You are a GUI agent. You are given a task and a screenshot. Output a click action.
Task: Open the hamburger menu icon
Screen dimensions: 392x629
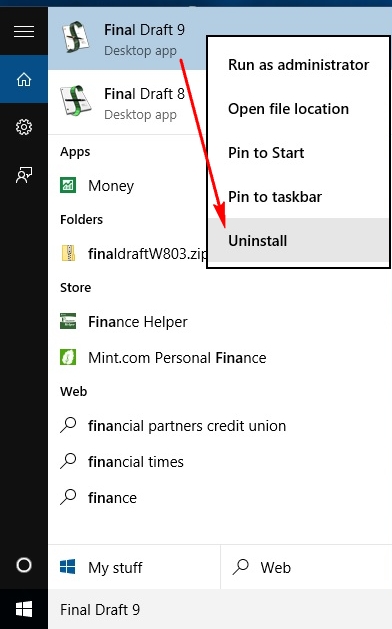coord(24,31)
